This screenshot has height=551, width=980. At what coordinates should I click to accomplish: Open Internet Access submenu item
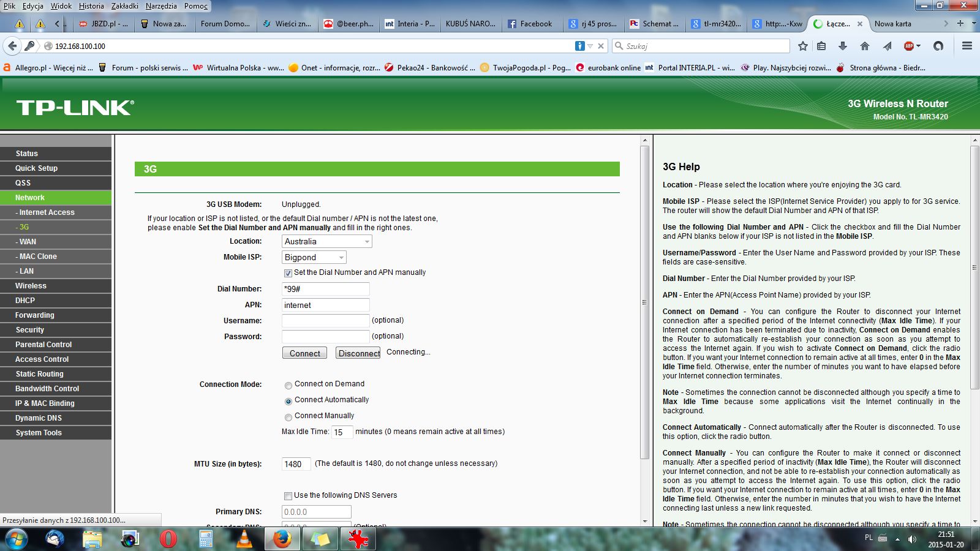pos(56,212)
